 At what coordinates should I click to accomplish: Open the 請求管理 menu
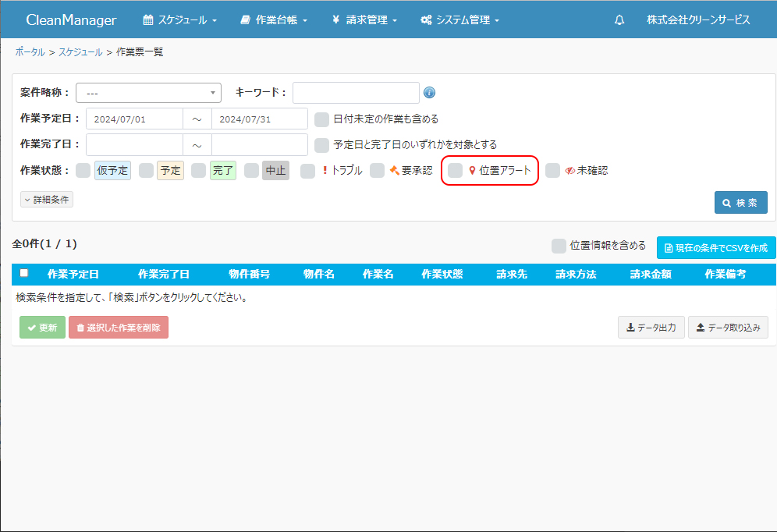click(364, 20)
